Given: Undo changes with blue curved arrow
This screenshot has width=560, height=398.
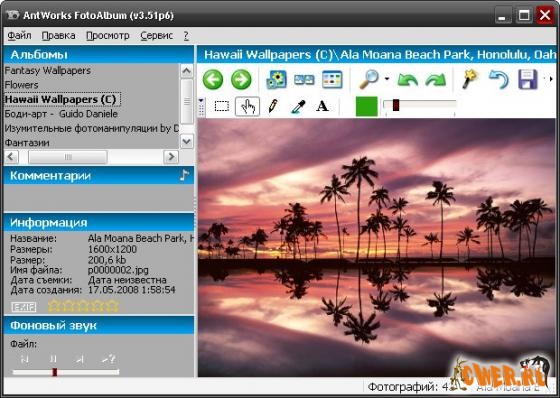Looking at the screenshot, I should 499,79.
